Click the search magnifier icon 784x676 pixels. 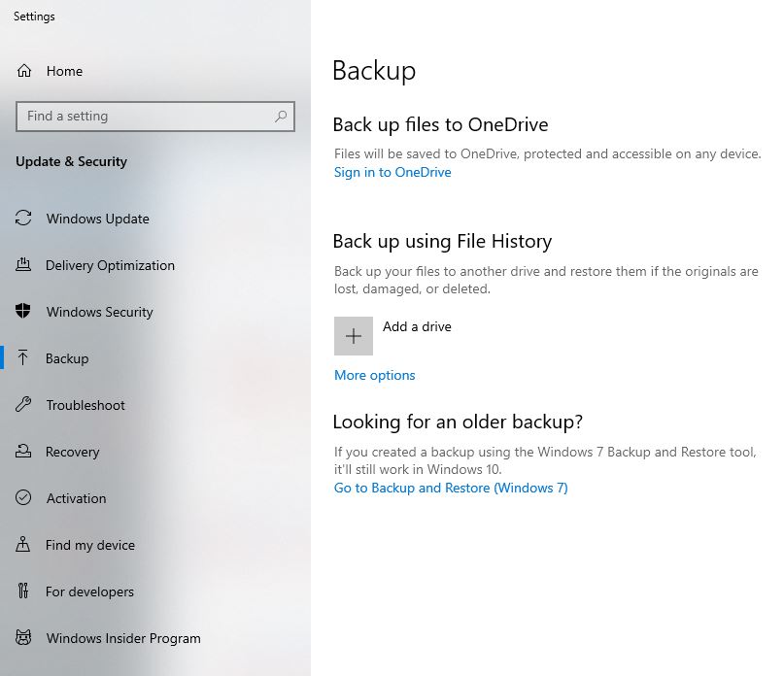click(281, 117)
